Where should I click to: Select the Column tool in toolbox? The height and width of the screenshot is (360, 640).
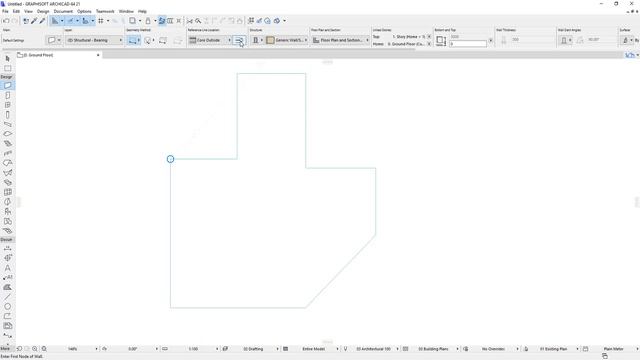(x=7, y=115)
